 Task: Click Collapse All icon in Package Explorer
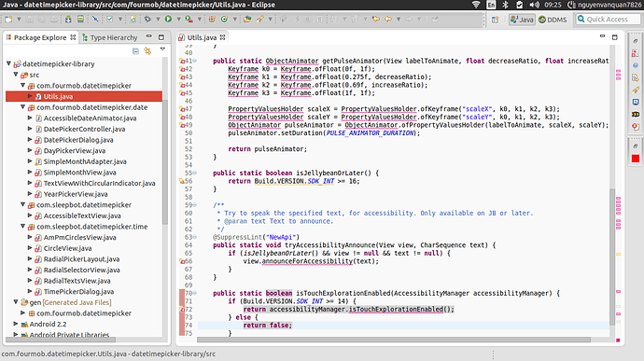[135, 51]
